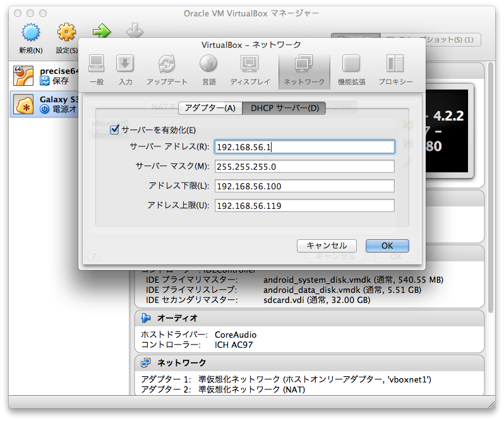This screenshot has width=504, height=421.
Task: Click the アドレス上限(U) input field
Action: pos(304,206)
